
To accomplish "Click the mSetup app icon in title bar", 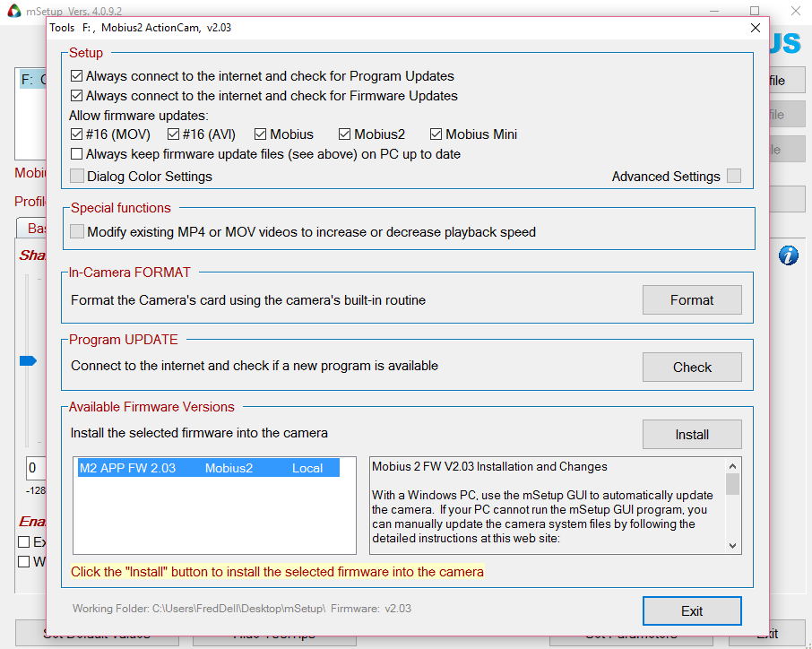I will [x=14, y=11].
